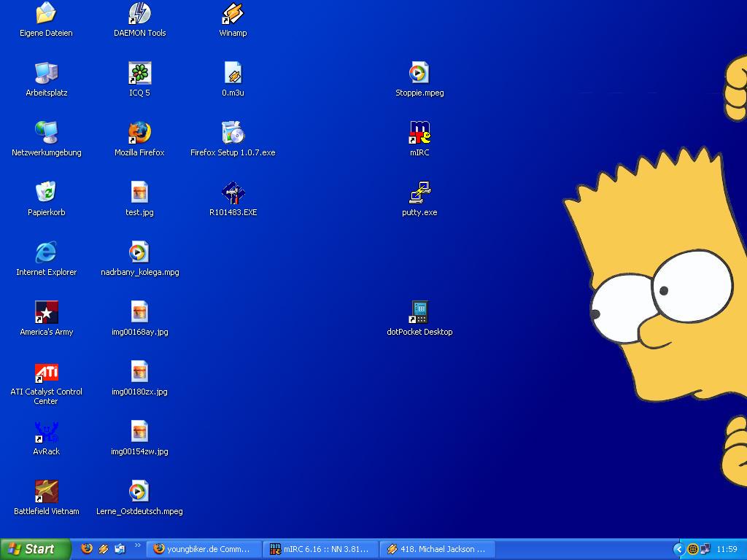Click the Show Desktop quick launch icon
The width and height of the screenshot is (747, 560).
(x=120, y=548)
